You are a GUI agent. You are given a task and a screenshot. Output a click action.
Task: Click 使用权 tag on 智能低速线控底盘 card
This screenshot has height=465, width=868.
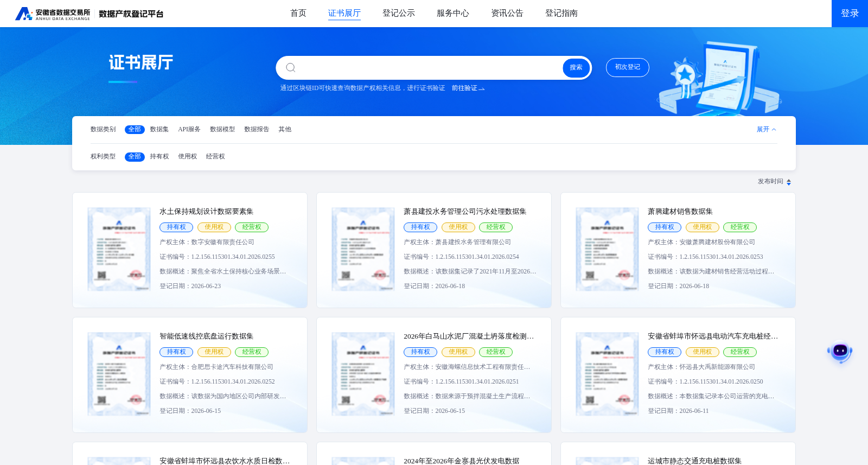coord(214,352)
